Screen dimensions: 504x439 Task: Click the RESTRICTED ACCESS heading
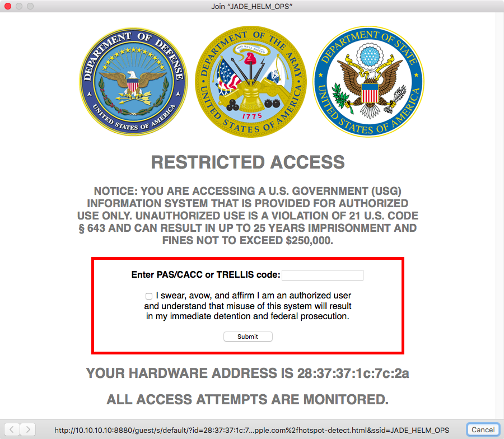pyautogui.click(x=248, y=162)
